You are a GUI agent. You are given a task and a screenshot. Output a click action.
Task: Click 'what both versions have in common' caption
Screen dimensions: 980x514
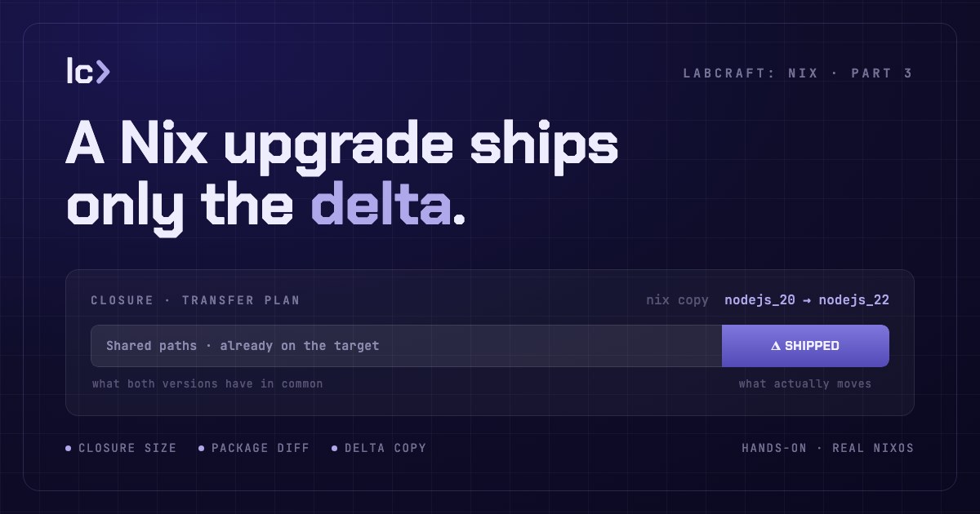pyautogui.click(x=207, y=383)
